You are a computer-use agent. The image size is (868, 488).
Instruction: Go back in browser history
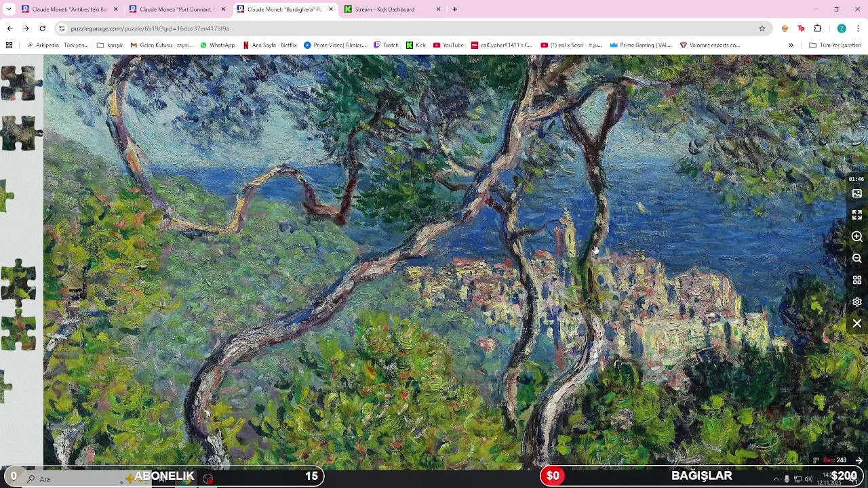(x=9, y=28)
